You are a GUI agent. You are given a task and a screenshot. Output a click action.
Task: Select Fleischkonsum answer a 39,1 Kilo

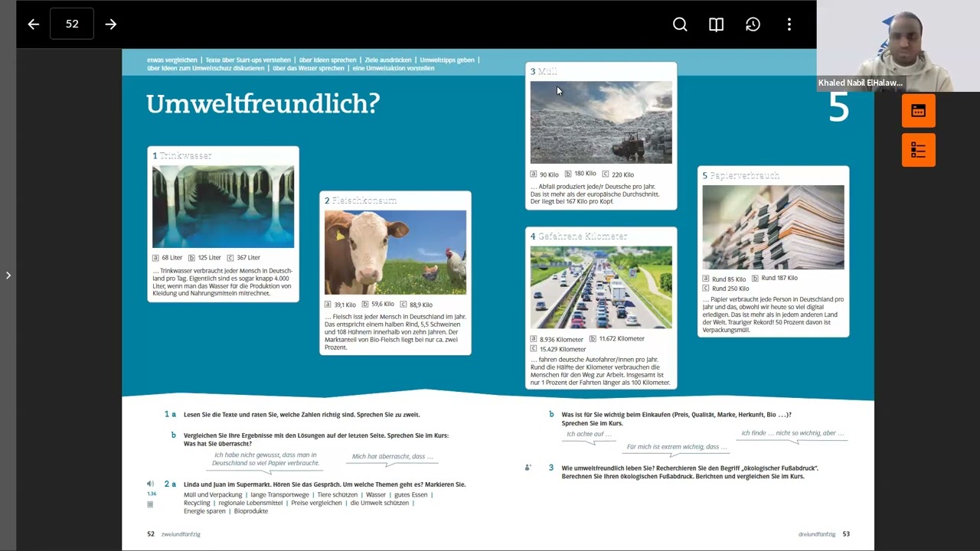tap(340, 305)
